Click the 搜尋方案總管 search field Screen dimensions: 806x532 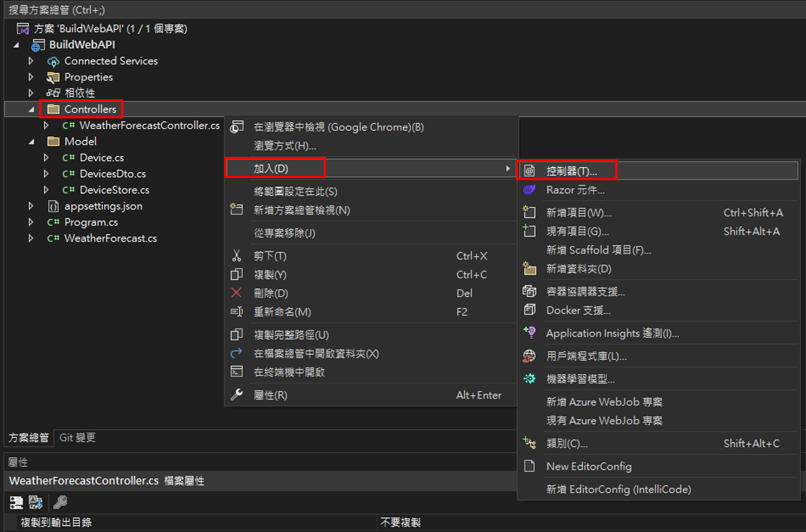403,10
